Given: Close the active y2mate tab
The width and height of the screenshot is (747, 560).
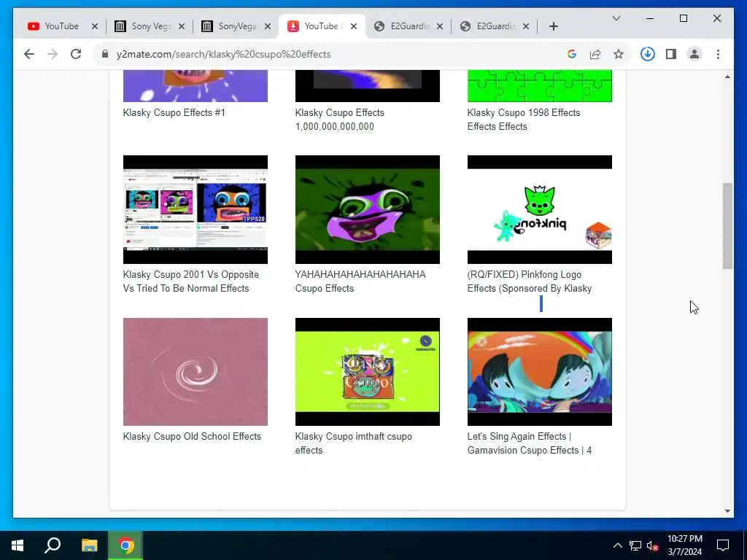Looking at the screenshot, I should point(354,27).
